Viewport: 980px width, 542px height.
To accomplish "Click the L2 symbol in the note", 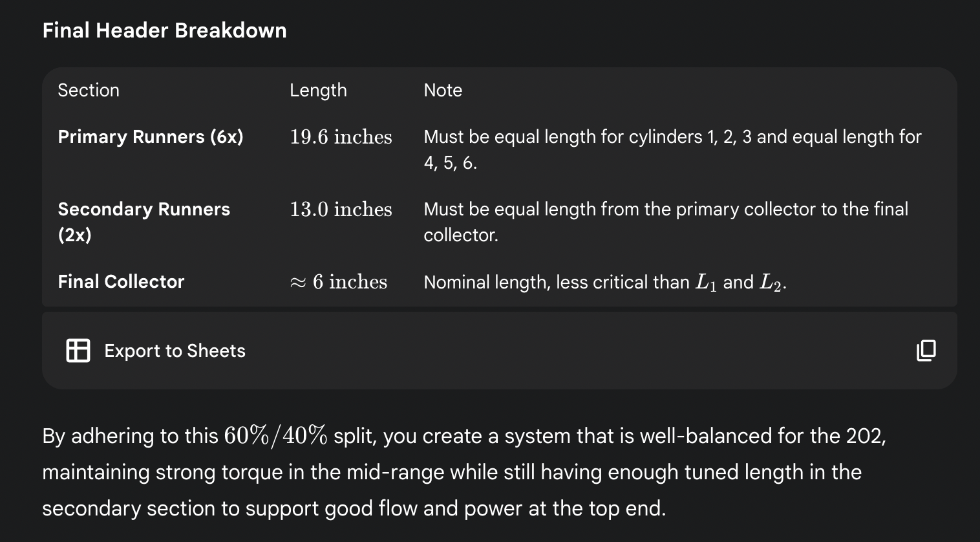I will pos(771,283).
